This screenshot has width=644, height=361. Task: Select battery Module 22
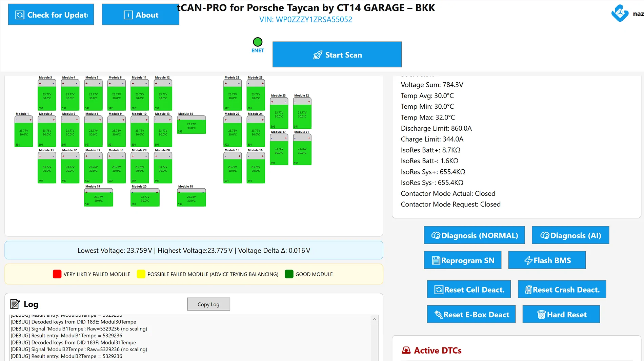pos(302,113)
